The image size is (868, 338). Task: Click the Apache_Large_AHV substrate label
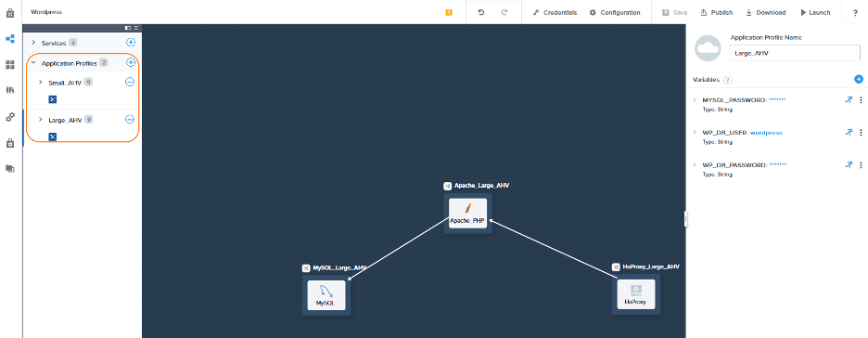(481, 186)
